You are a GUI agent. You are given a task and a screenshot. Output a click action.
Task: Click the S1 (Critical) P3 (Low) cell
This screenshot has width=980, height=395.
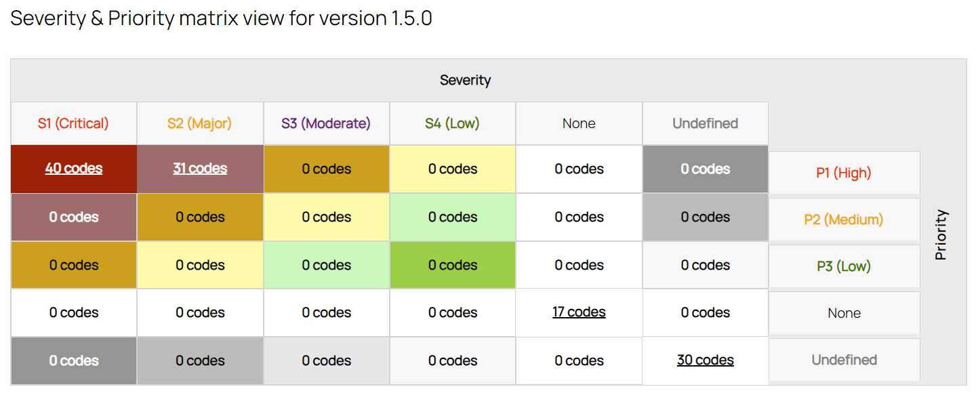(74, 265)
